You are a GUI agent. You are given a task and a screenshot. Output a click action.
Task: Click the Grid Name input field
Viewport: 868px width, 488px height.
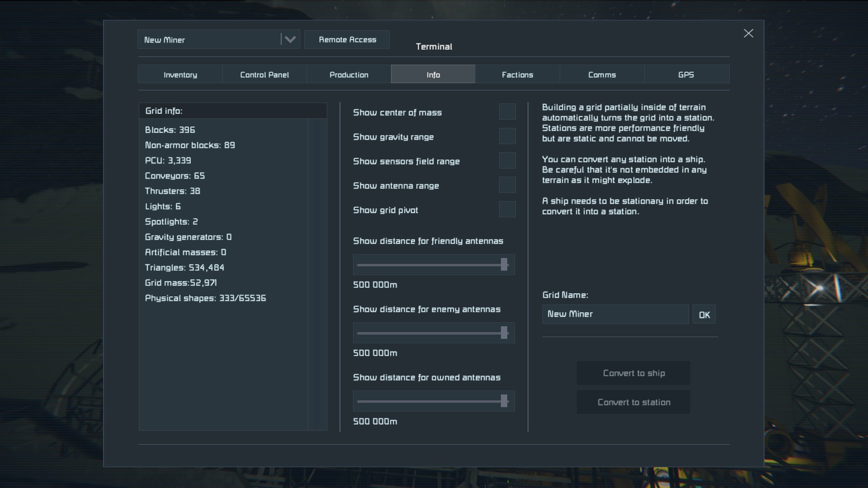point(615,314)
